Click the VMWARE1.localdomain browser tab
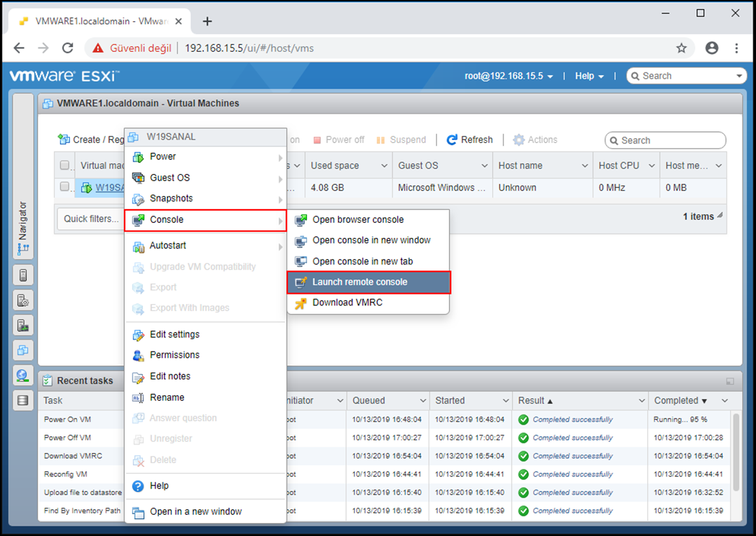Image resolution: width=756 pixels, height=536 pixels. pyautogui.click(x=100, y=21)
